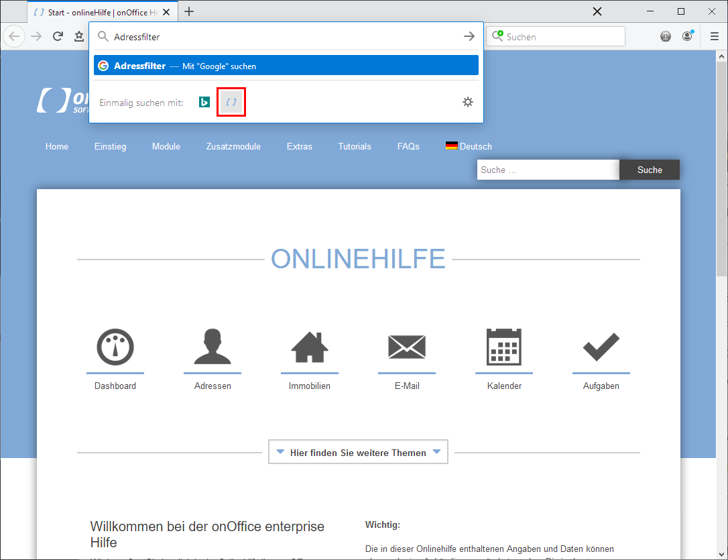Open the Dashboard link label
The width and height of the screenshot is (728, 560).
coord(115,386)
